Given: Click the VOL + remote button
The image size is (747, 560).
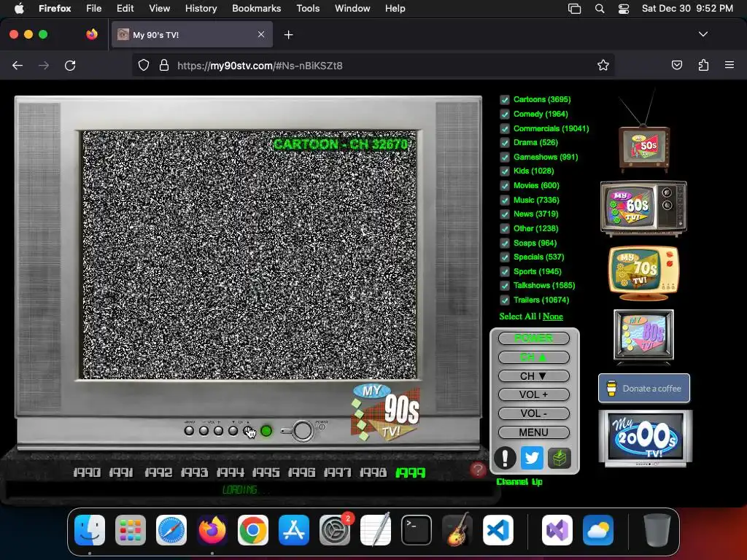Looking at the screenshot, I should pos(533,394).
